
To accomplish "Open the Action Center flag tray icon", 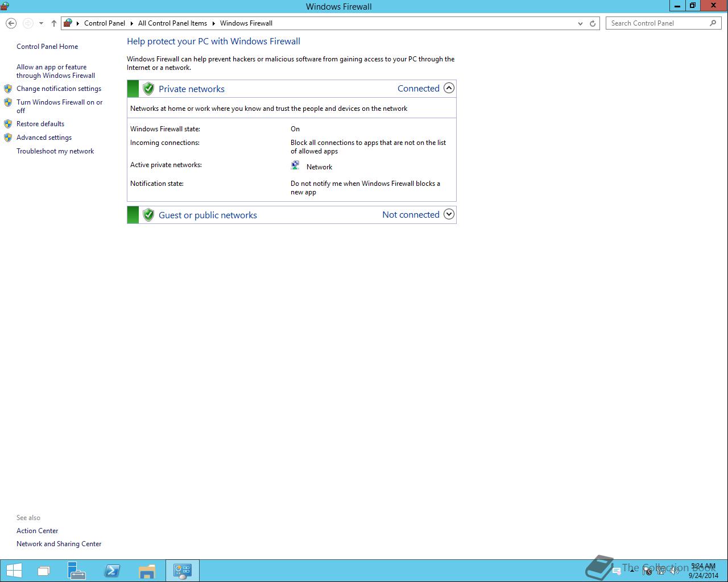I will click(x=647, y=571).
